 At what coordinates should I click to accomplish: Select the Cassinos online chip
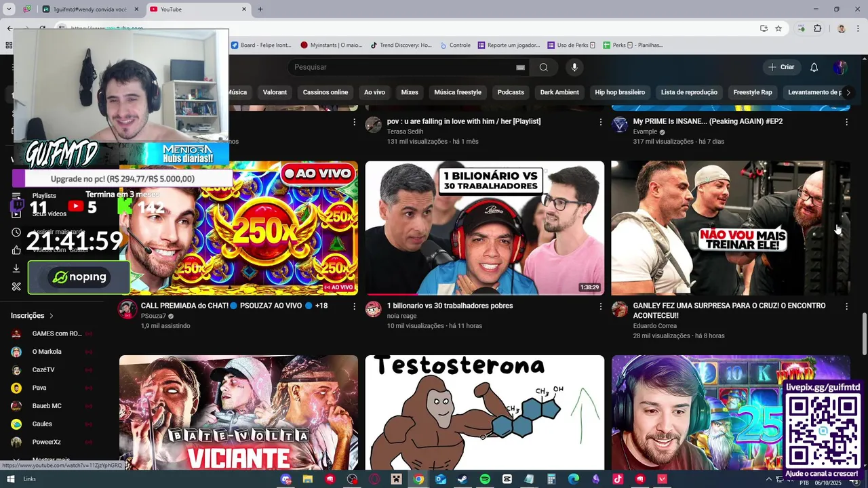tap(325, 92)
